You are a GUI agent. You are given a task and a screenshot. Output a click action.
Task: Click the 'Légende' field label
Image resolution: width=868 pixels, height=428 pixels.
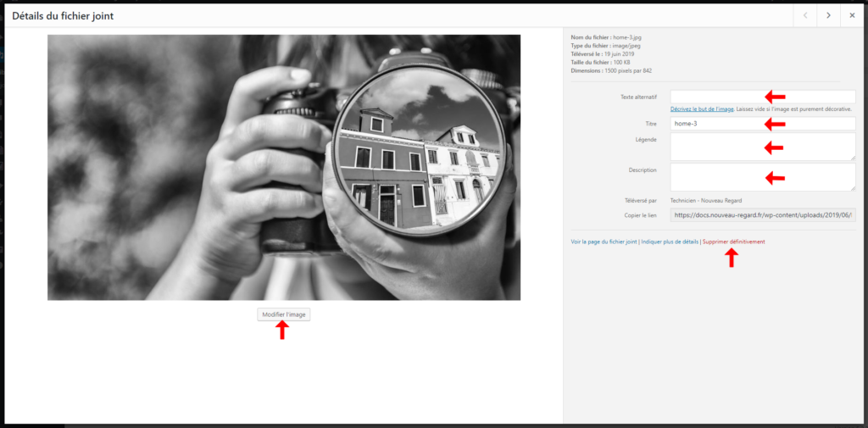tap(646, 139)
